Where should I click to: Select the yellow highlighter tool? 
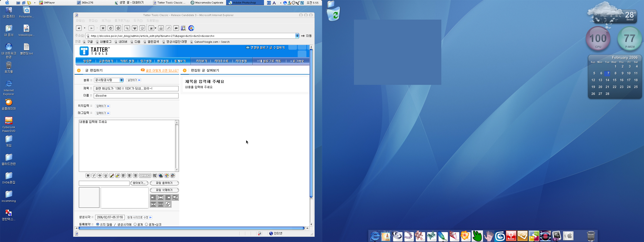(x=117, y=176)
